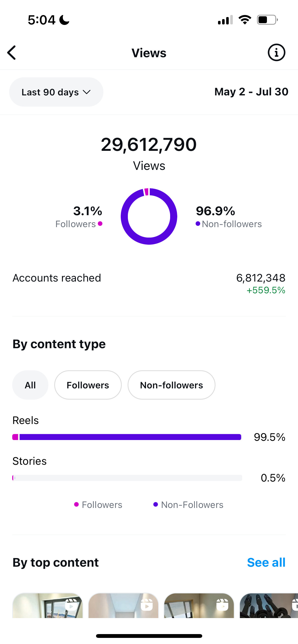298x644 pixels.
Task: Select the Followers filter chip
Action: coord(88,385)
